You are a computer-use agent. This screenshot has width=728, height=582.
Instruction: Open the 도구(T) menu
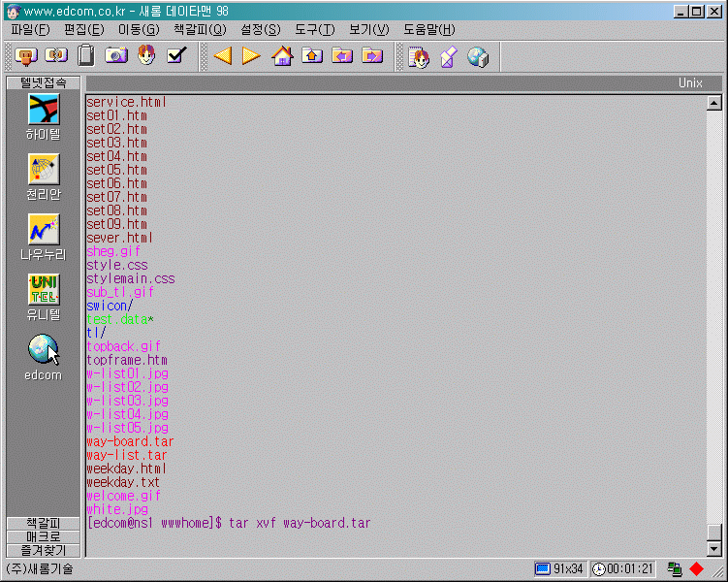(x=315, y=30)
